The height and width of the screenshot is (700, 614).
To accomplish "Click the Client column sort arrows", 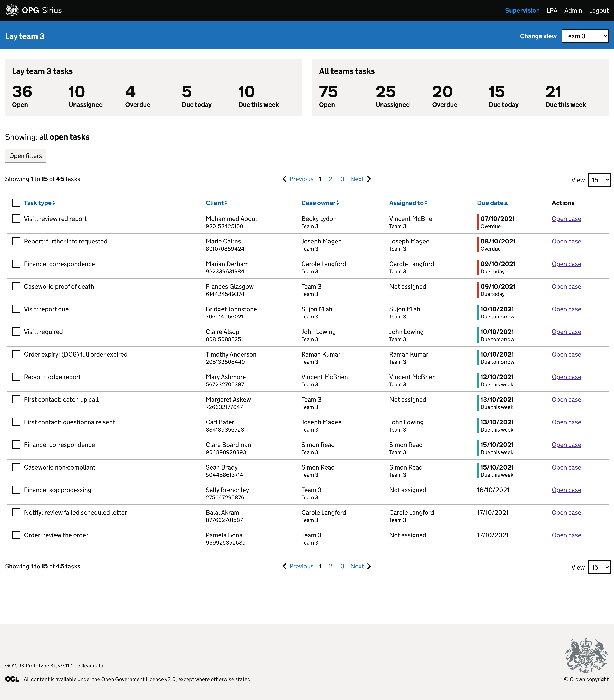I will click(226, 203).
